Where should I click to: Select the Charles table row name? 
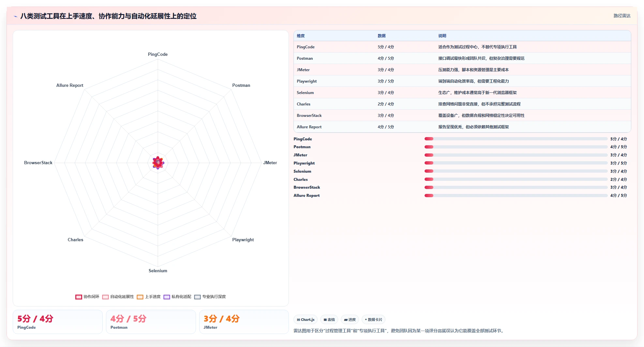point(304,104)
